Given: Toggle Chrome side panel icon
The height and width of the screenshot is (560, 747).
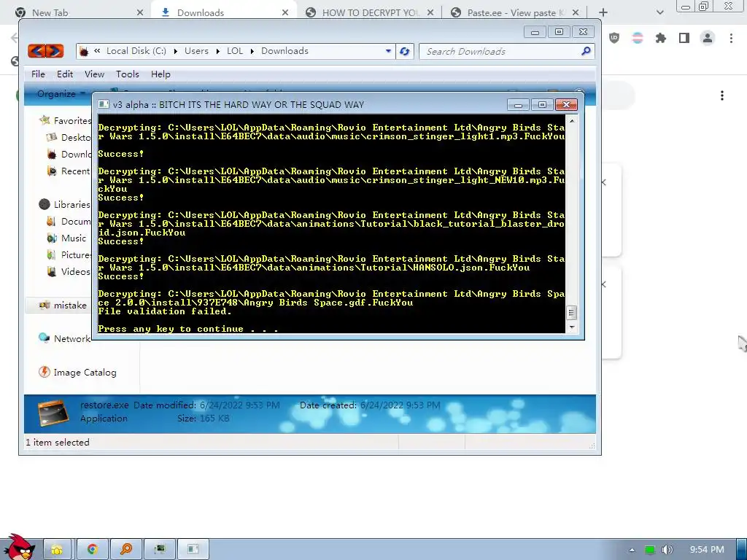Looking at the screenshot, I should (684, 38).
